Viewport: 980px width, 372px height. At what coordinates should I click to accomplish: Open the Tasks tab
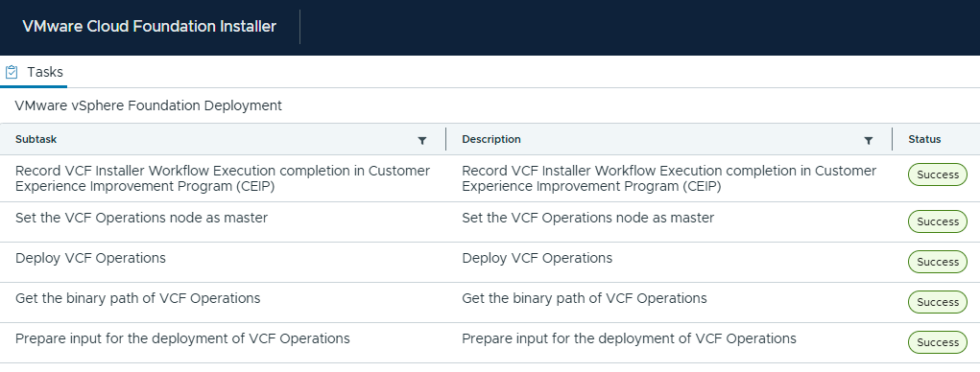click(x=34, y=72)
